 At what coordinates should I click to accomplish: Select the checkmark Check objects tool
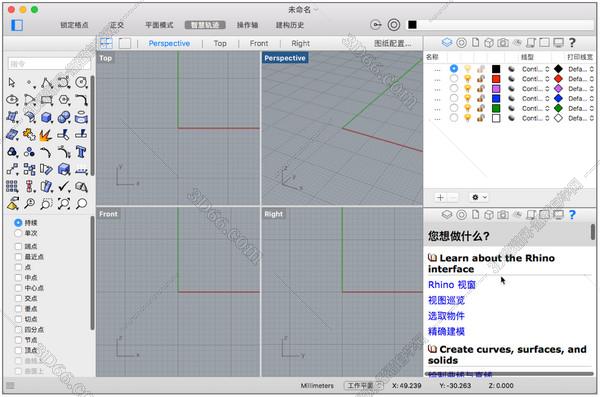coord(64,187)
